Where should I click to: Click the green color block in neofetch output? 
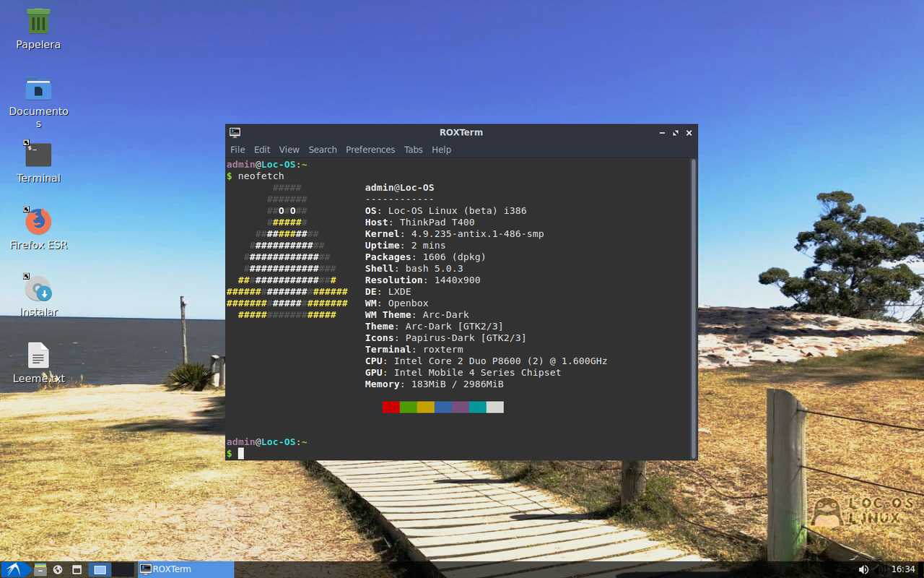pos(408,407)
